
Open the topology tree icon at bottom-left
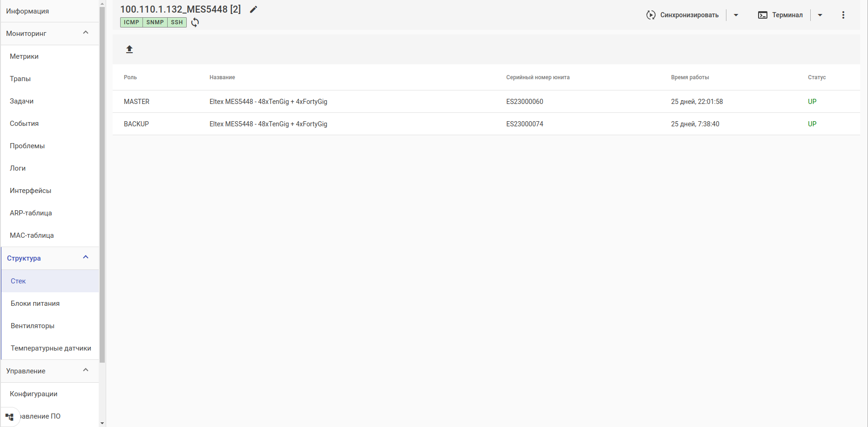tap(9, 417)
